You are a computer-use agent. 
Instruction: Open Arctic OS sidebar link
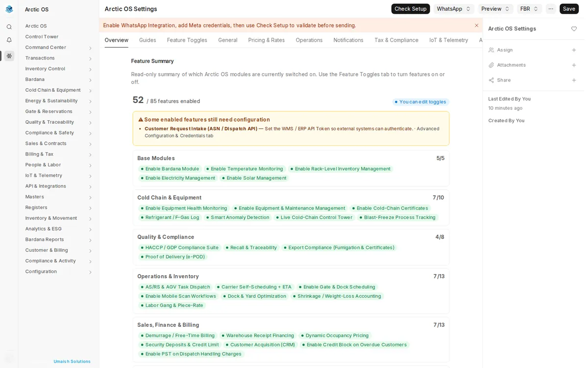(x=36, y=26)
